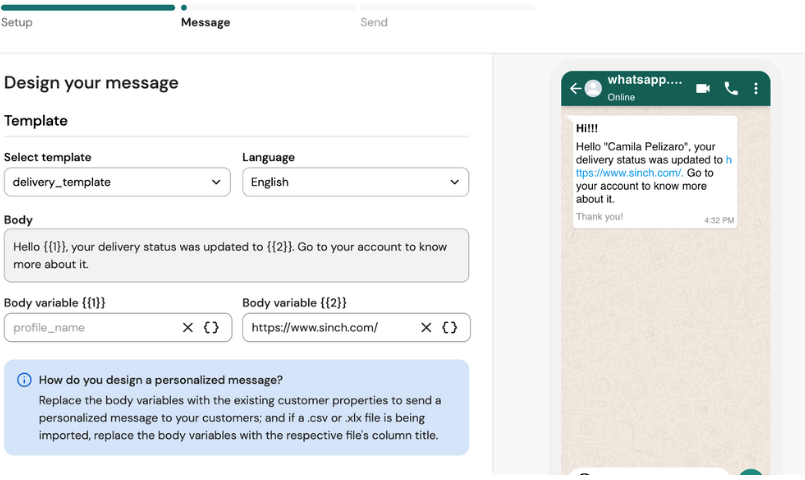
Task: Click the back arrow in WhatsApp preview
Action: point(575,89)
